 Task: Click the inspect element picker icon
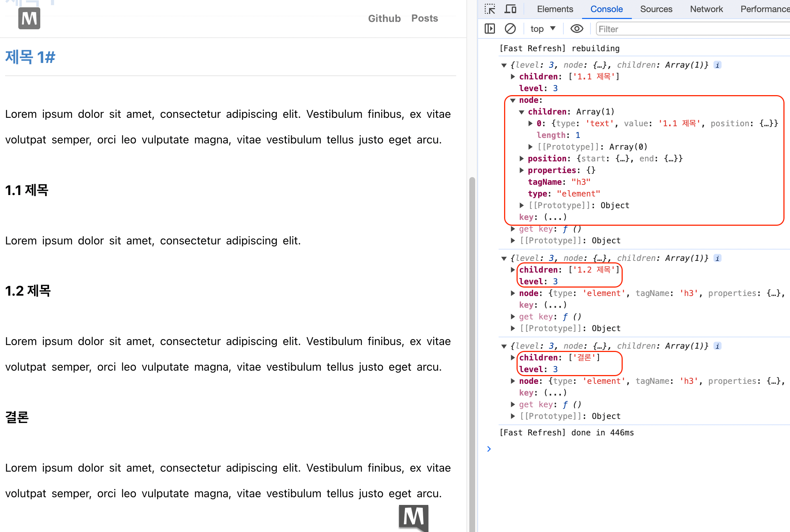tap(489, 9)
